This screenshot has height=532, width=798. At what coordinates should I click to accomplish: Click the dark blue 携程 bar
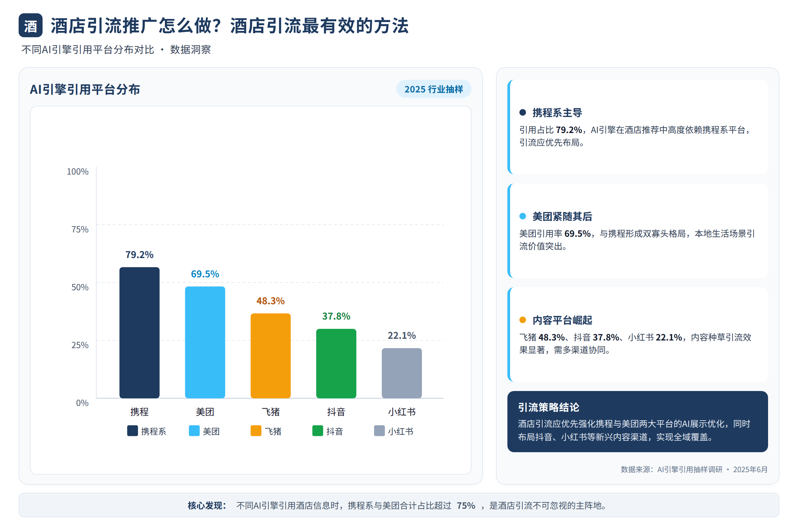pos(139,333)
